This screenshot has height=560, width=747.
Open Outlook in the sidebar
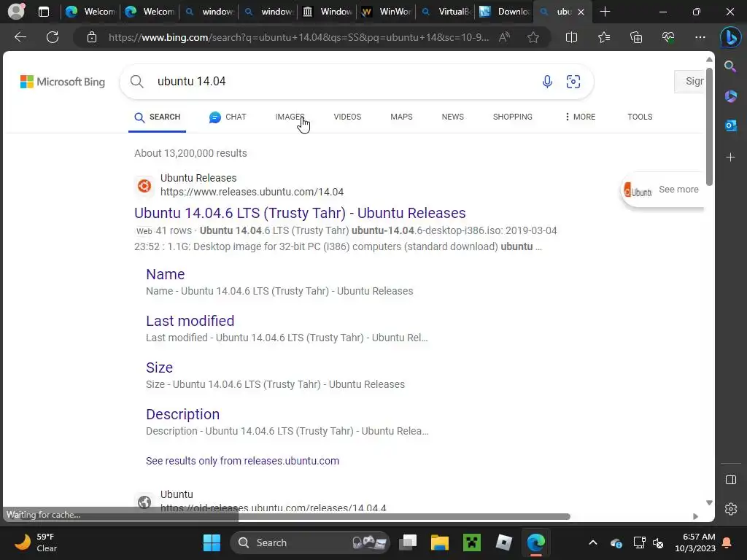[730, 125]
